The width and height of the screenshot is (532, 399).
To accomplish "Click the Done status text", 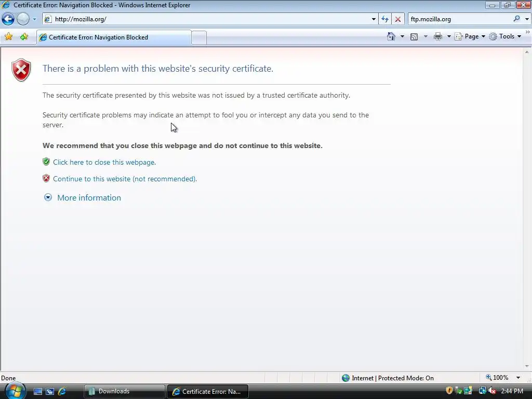I will click(8, 378).
